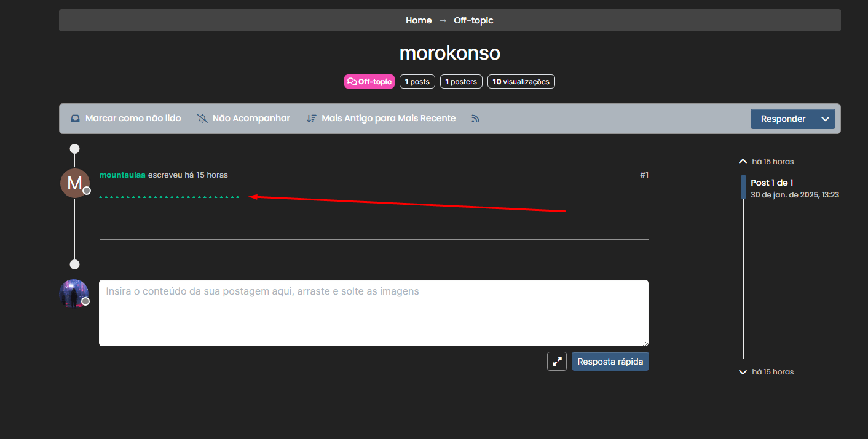Click the blue timeline scroll handle
Image resolution: width=868 pixels, height=439 pixels.
(x=743, y=187)
